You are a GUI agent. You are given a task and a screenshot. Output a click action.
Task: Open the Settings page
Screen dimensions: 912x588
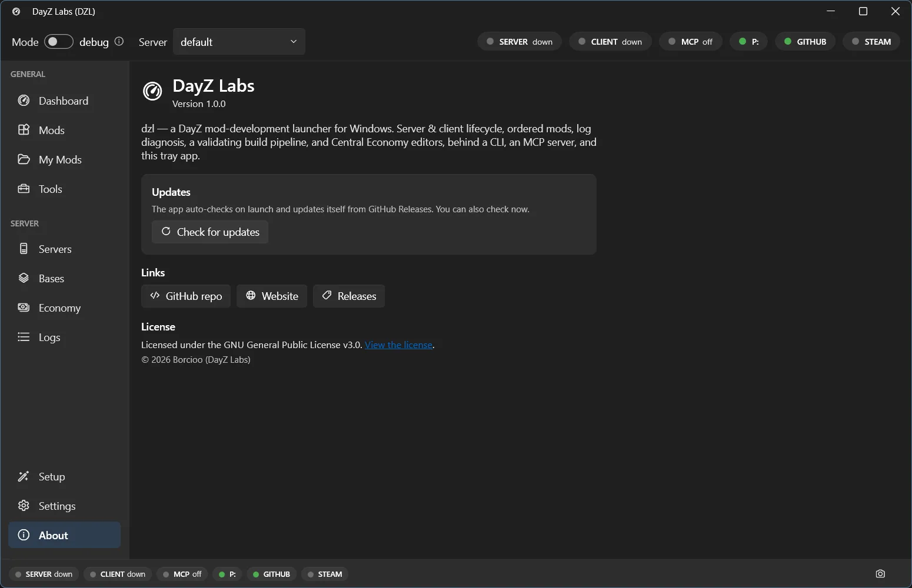(x=65, y=506)
